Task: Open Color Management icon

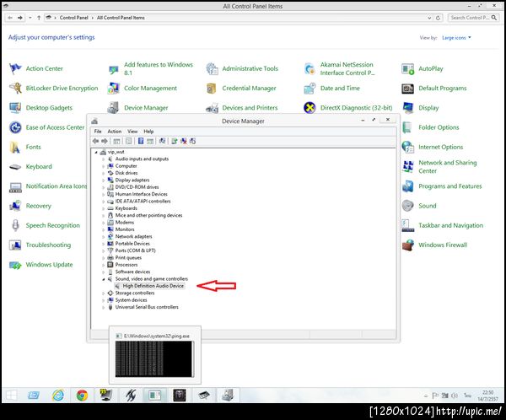Action: 113,88
